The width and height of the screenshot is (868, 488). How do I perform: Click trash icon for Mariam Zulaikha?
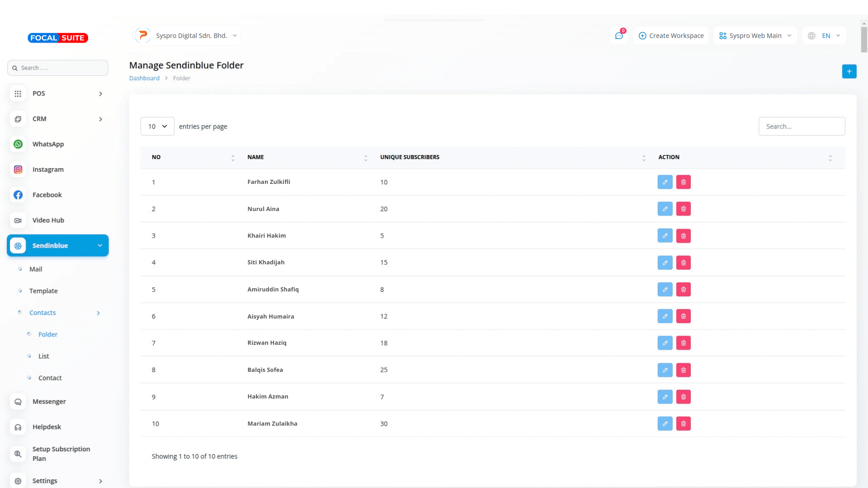pos(683,424)
